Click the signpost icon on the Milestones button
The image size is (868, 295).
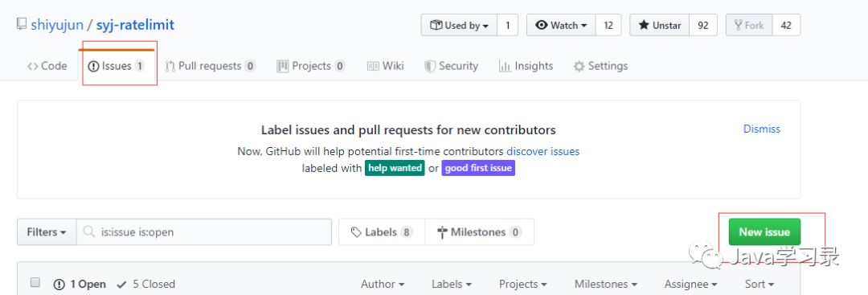point(442,232)
